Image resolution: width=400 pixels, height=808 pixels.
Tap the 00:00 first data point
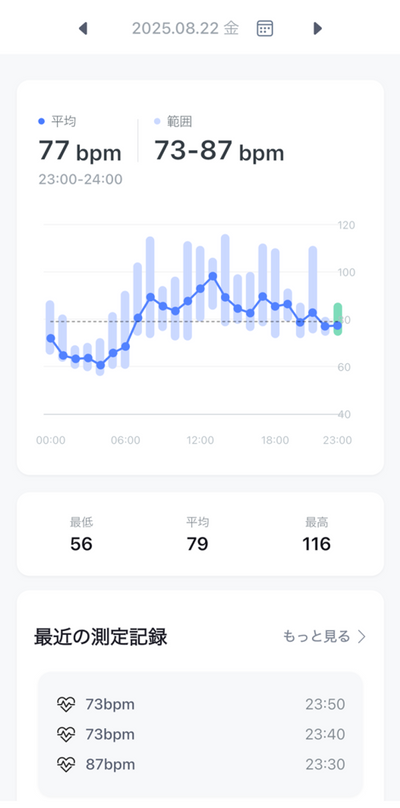(x=51, y=338)
